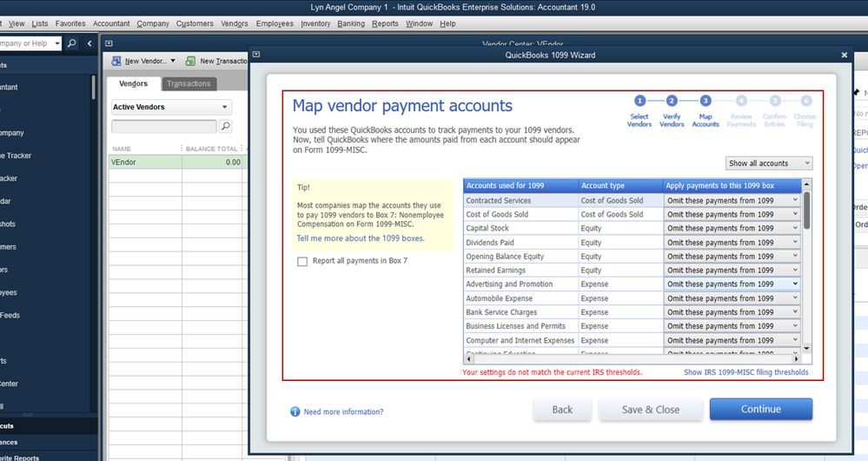Select the VEndor row in vendor list
This screenshot has height=461, width=868.
tap(177, 163)
